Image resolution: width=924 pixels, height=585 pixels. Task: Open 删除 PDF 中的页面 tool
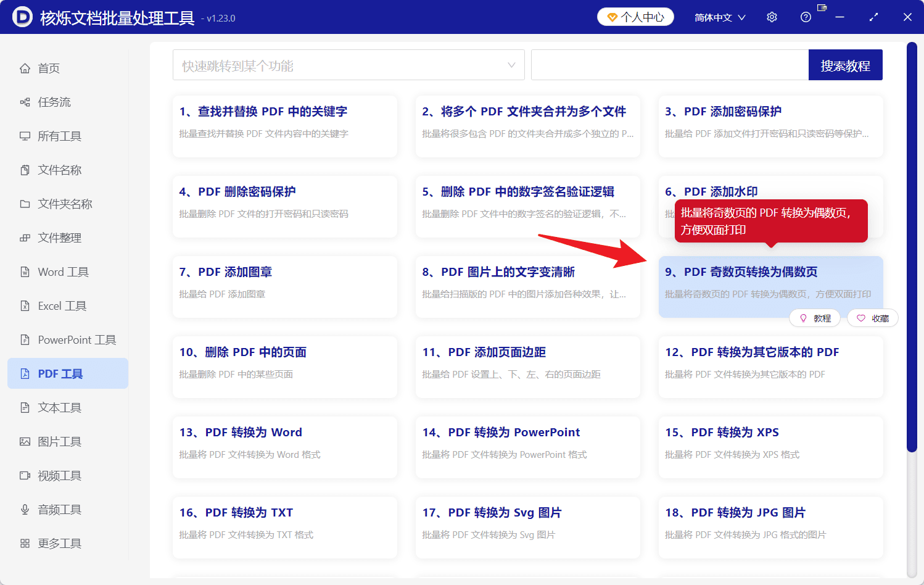(x=285, y=367)
